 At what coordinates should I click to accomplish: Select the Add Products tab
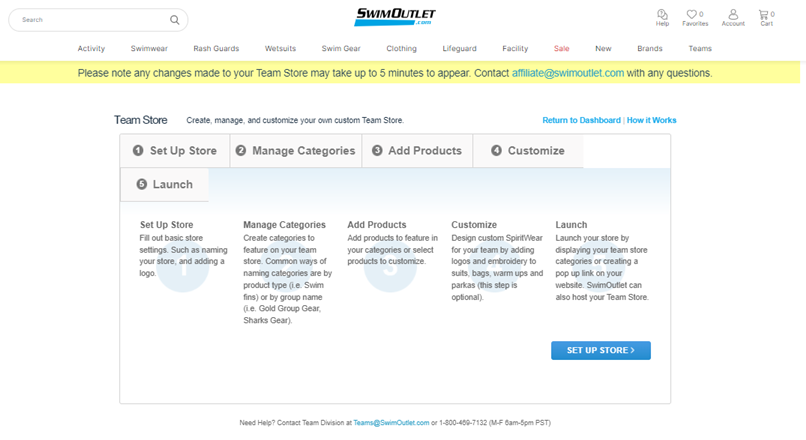417,151
